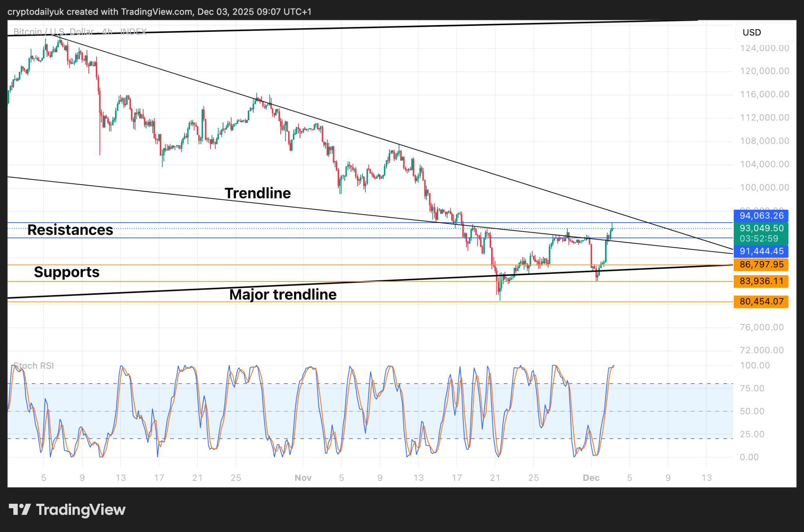Click the 91,444.45 resistance price tag
Screen dimensions: 804x532
761,251
